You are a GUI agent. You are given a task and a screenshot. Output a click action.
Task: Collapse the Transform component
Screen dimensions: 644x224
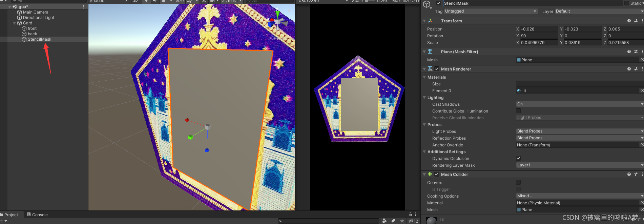coord(424,21)
